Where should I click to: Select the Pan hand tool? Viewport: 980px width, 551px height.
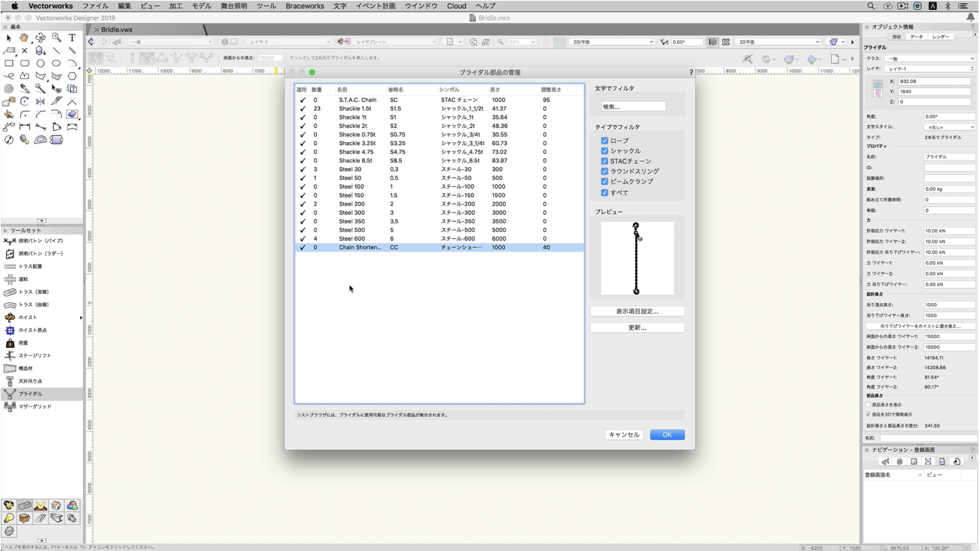point(24,38)
